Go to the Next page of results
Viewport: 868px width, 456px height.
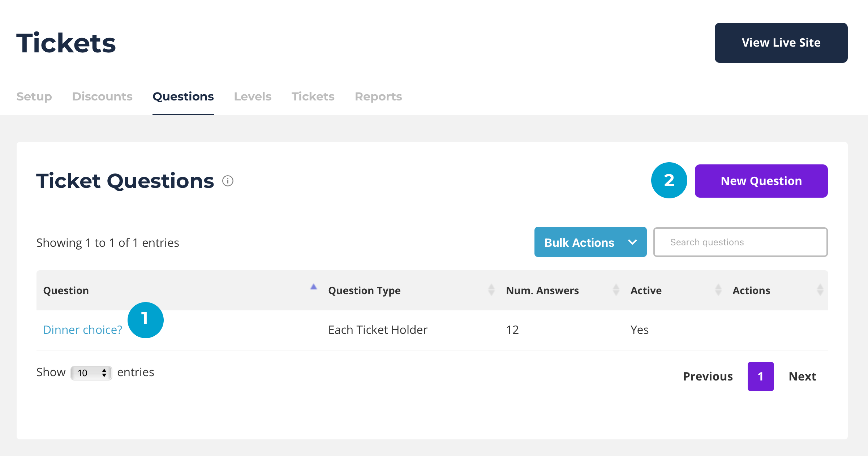[x=802, y=377]
